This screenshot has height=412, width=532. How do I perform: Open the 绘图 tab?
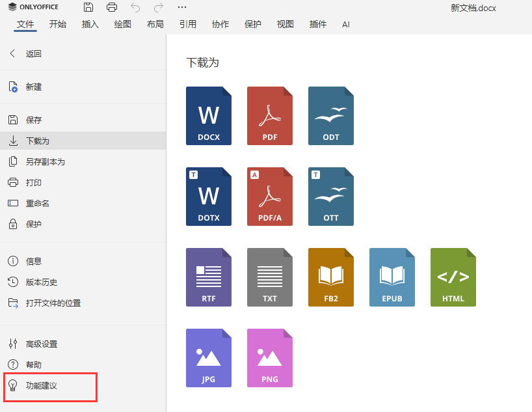tap(123, 24)
